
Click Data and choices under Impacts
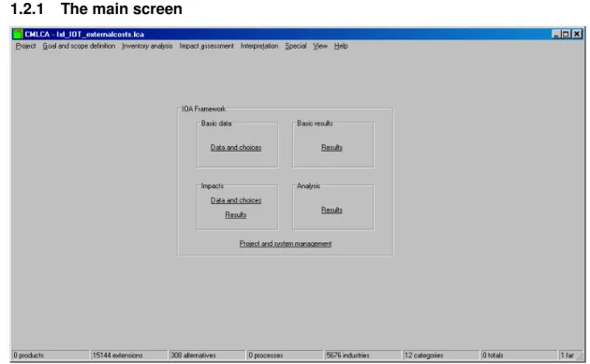236,200
